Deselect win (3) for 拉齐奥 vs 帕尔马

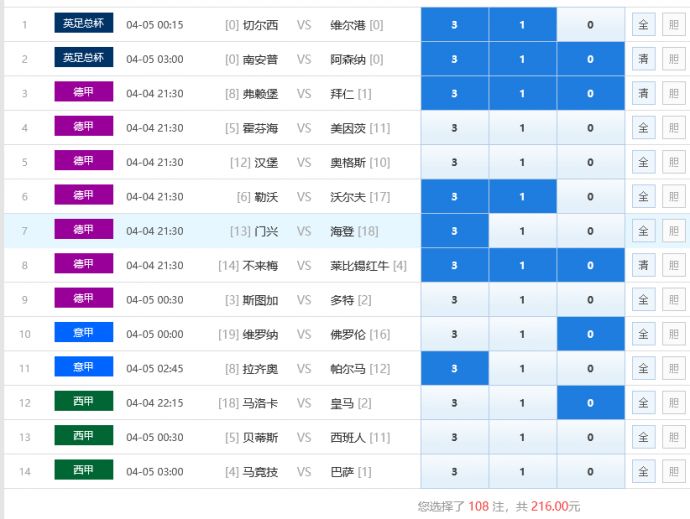(454, 369)
